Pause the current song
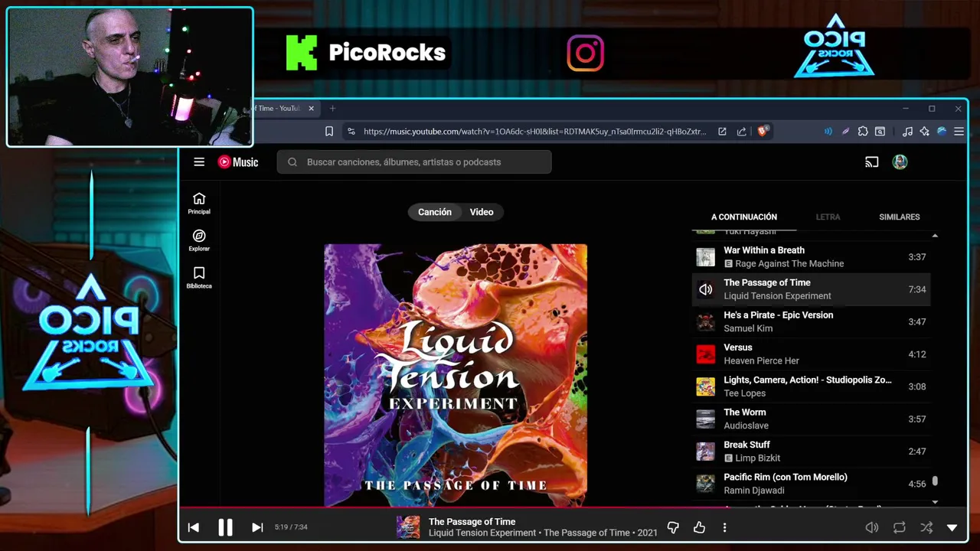980x551 pixels. (x=225, y=527)
